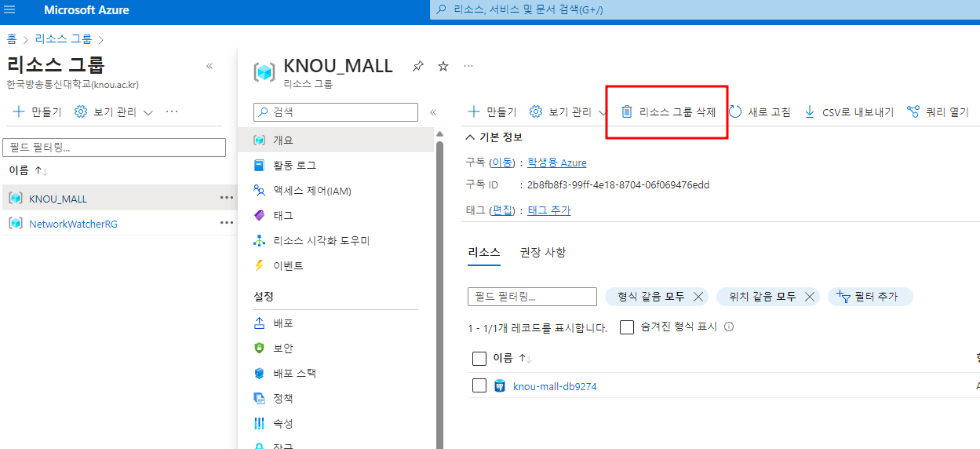The width and height of the screenshot is (980, 449).
Task: Collapse the 기본 정보 section
Action: (494, 137)
